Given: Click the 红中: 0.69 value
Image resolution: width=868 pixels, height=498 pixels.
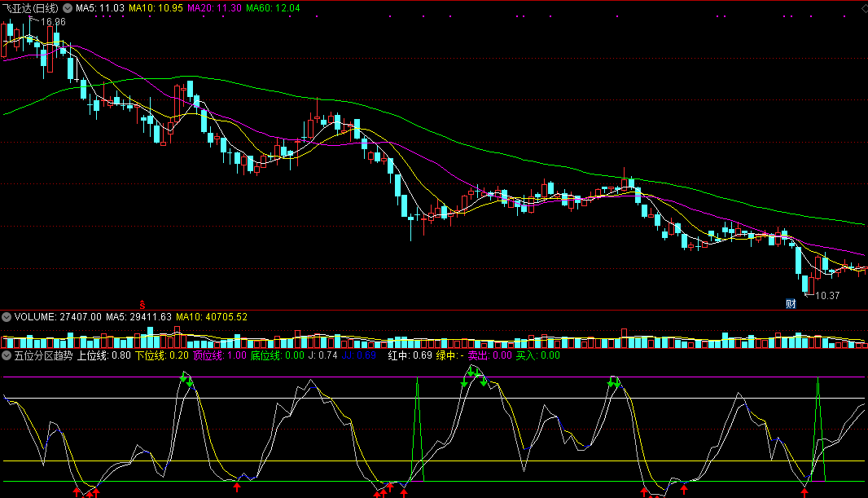Looking at the screenshot, I should click(410, 355).
